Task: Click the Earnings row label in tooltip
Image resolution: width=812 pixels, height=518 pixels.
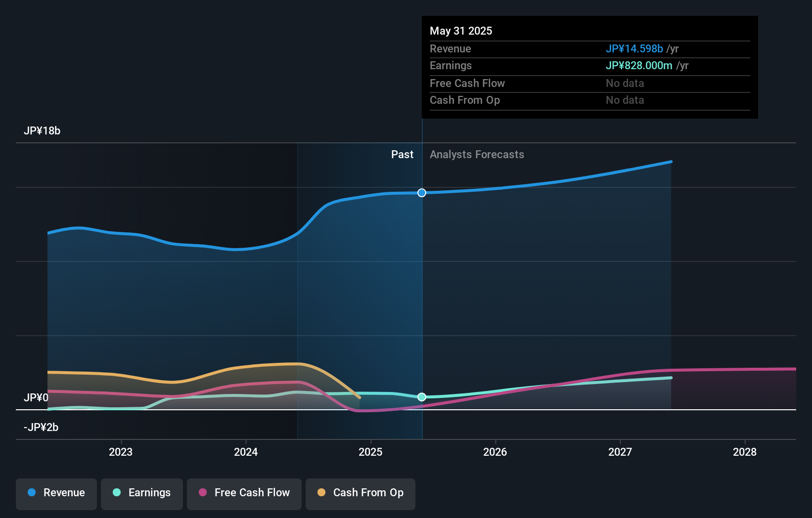Action: pos(451,66)
